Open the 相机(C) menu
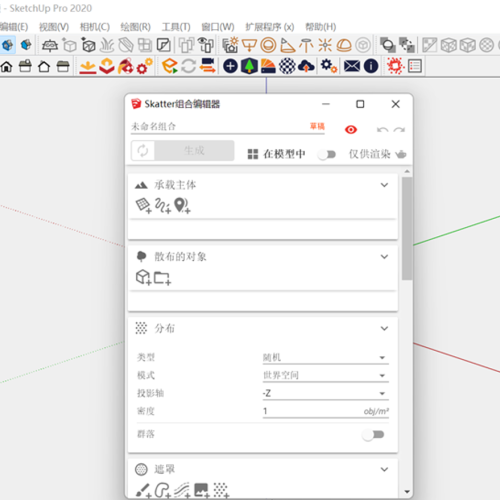500x500 pixels. 95,27
